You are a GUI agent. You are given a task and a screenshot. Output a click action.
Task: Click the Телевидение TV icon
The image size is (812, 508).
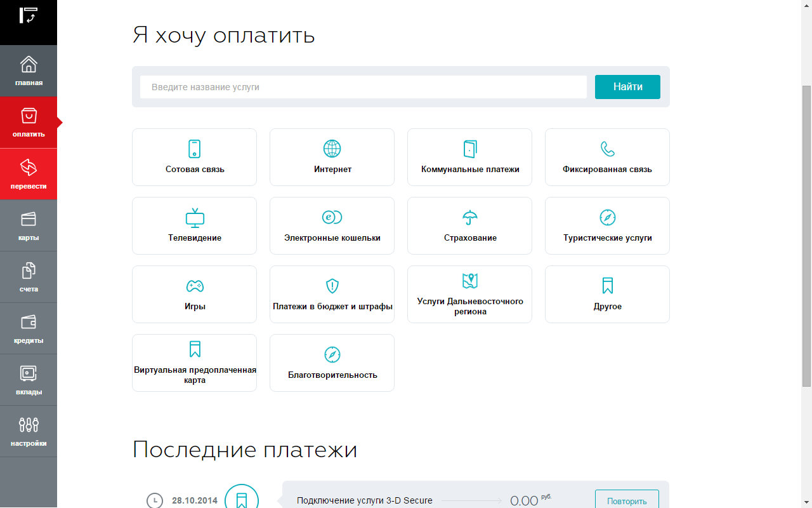point(195,218)
